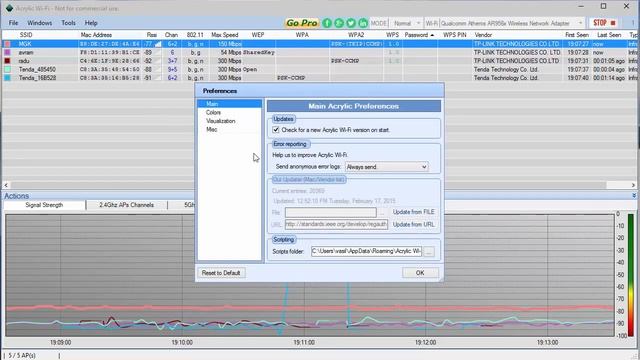Click the Reset to Default button
The height and width of the screenshot is (360, 640).
click(221, 273)
